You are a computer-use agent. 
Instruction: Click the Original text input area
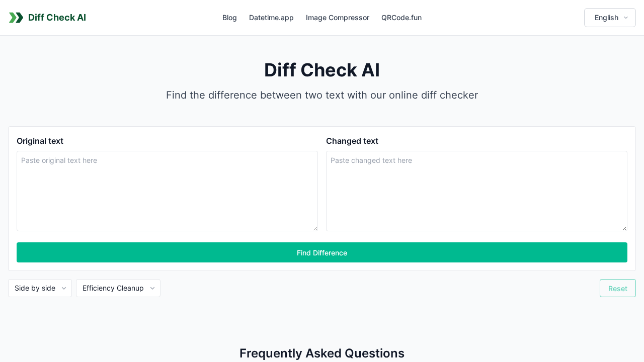coord(167,191)
